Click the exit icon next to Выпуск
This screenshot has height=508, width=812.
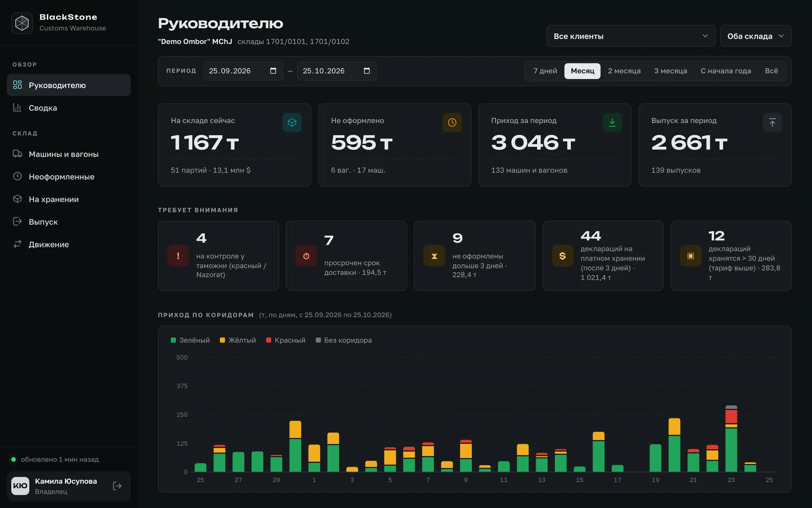point(17,221)
